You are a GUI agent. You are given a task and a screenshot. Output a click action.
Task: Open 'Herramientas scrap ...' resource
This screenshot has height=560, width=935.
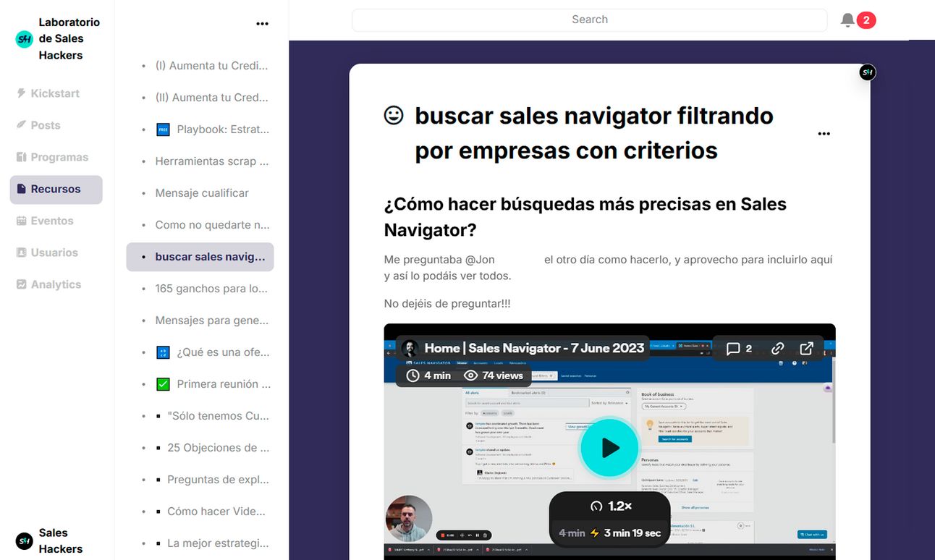[211, 161]
